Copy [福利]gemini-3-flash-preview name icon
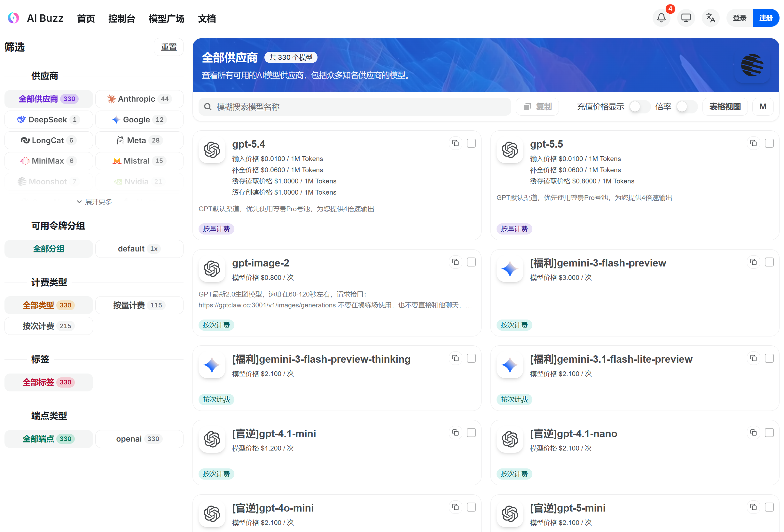The image size is (784, 532). (x=753, y=262)
